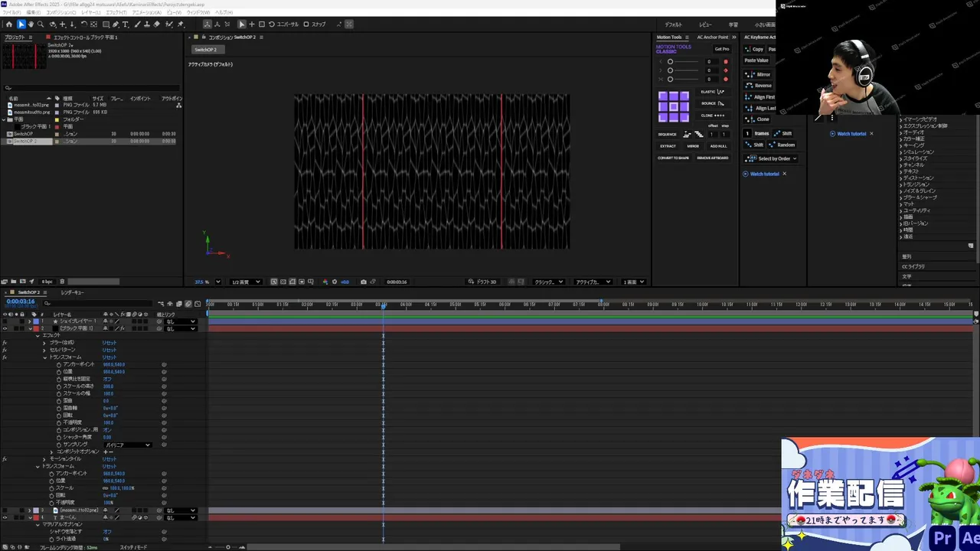Toggle the ドラフト 3D button
Image resolution: width=980 pixels, height=551 pixels.
482,282
